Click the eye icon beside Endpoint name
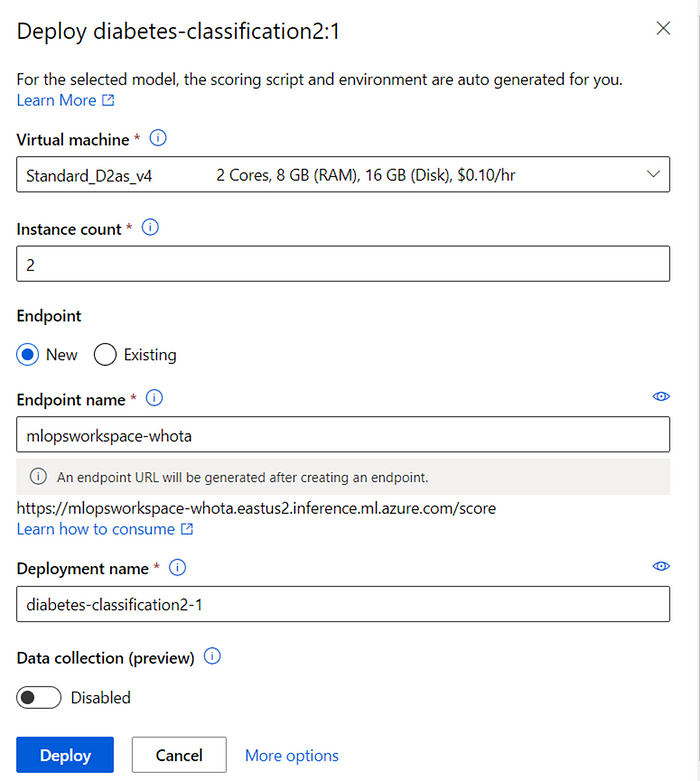 (661, 396)
